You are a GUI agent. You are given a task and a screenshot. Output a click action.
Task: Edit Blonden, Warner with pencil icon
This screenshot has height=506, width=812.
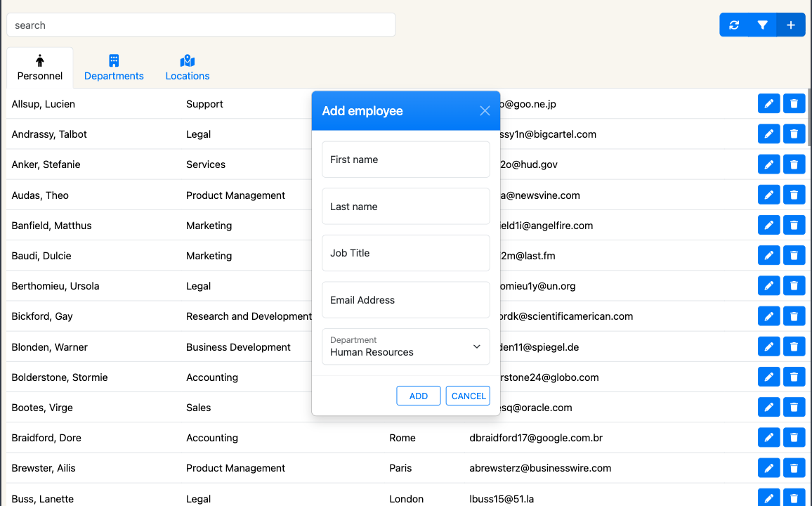pyautogui.click(x=768, y=346)
